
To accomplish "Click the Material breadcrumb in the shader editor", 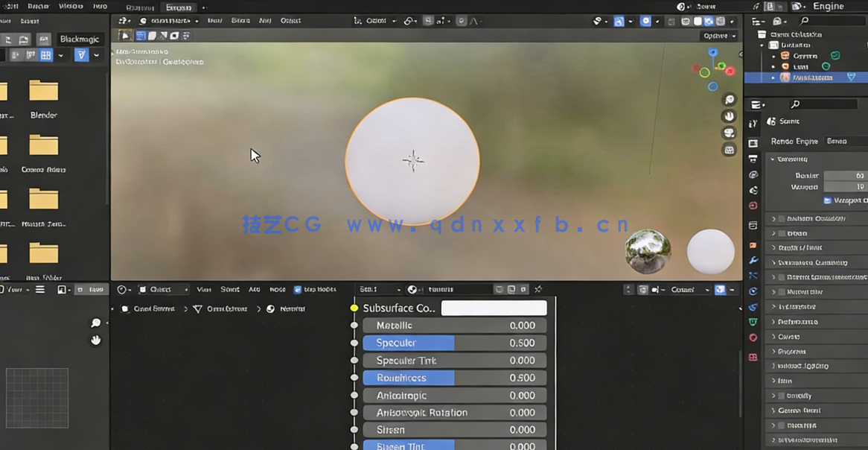I will point(295,308).
